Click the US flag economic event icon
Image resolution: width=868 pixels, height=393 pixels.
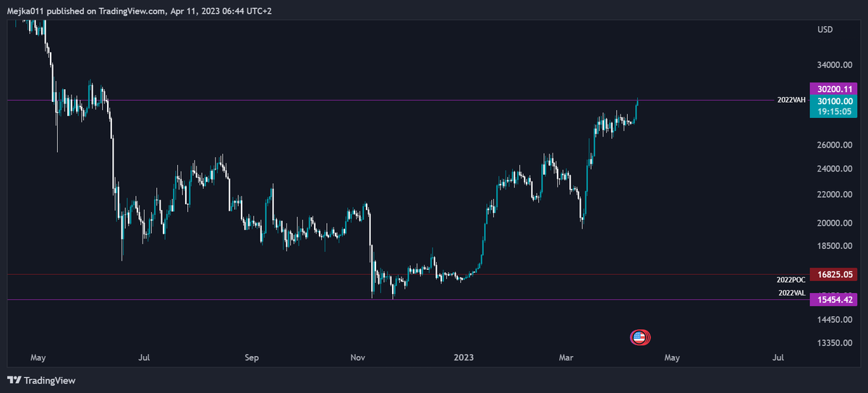(x=638, y=337)
